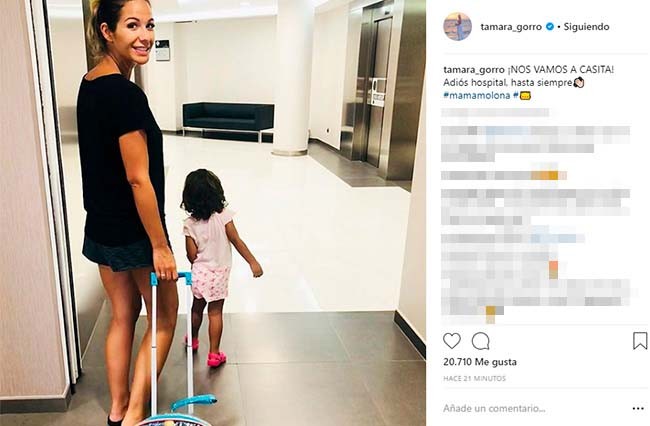650x426 pixels.
Task: Open the three-dot more options menu
Action: [638, 409]
